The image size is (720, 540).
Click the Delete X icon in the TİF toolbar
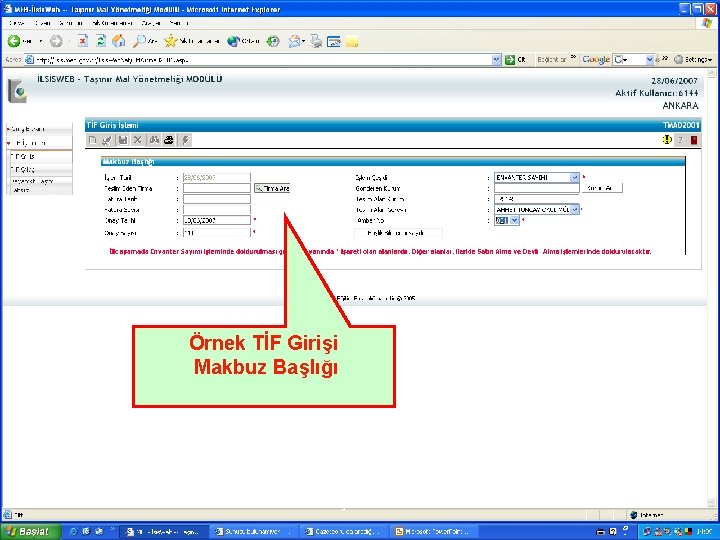click(137, 140)
